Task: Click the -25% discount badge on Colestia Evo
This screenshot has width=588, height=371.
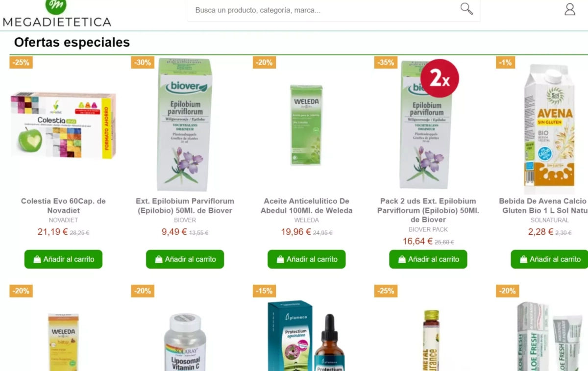Action: point(21,62)
